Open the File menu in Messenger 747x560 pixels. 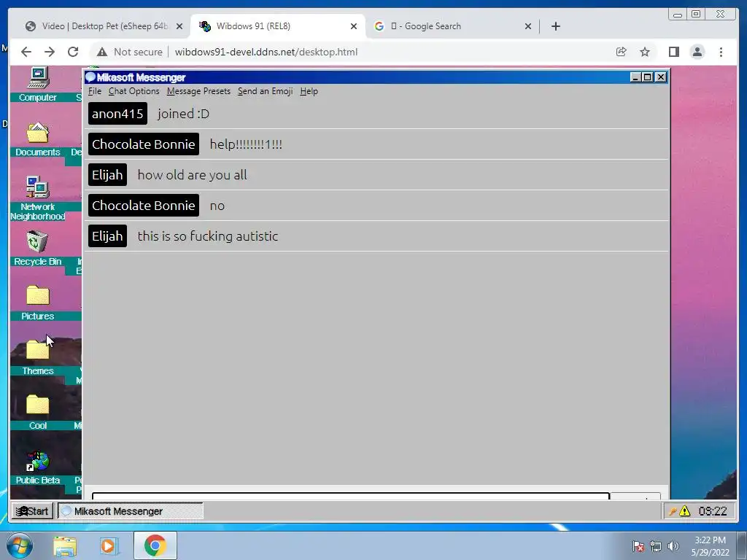coord(95,91)
